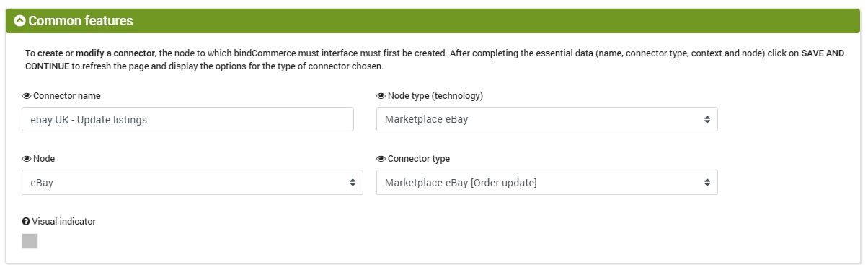Open the Node type (technology) dropdown
The height and width of the screenshot is (265, 868).
(546, 119)
